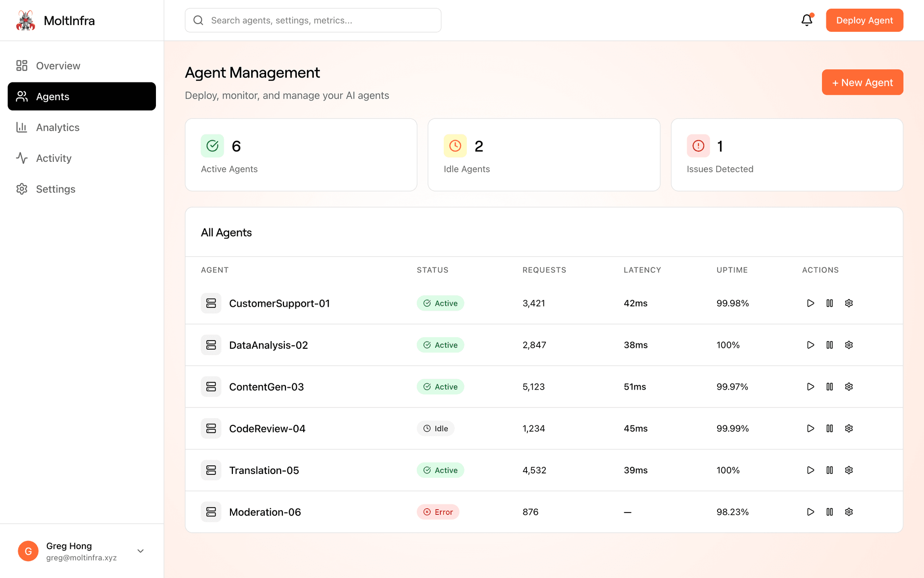Open settings gear for Translation-05
This screenshot has width=924, height=578.
[x=849, y=470]
